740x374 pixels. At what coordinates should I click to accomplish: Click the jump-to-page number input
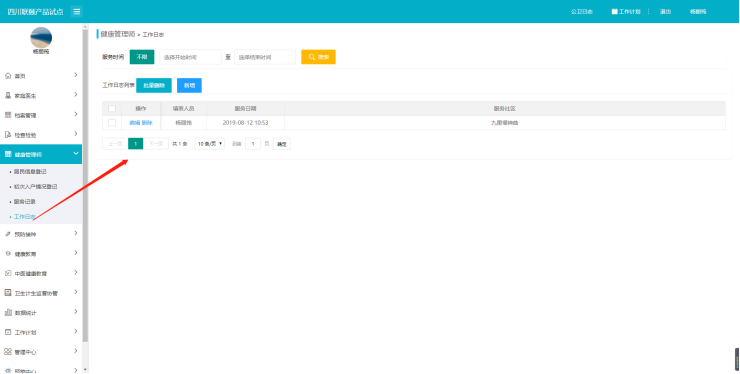253,144
